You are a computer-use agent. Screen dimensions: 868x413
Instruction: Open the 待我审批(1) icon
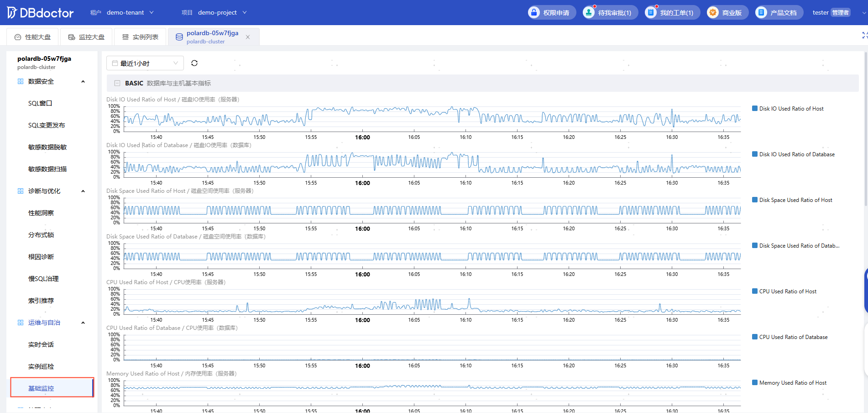589,12
